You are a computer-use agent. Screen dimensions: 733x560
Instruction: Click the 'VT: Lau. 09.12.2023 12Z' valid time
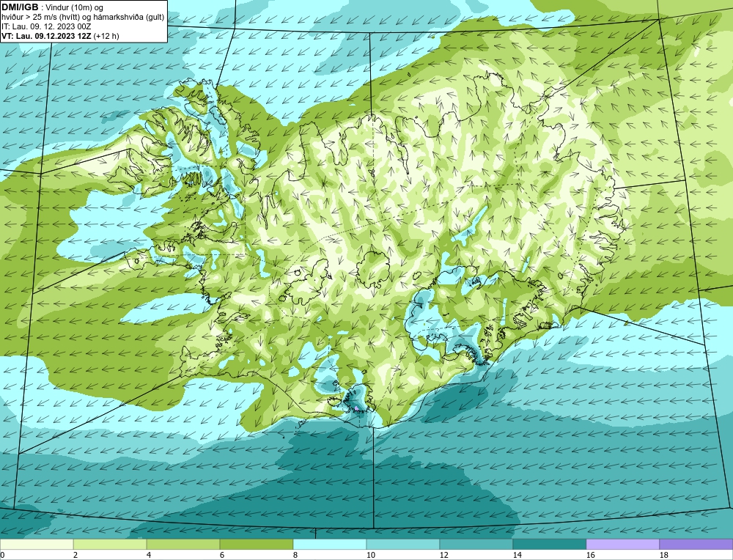(46, 36)
